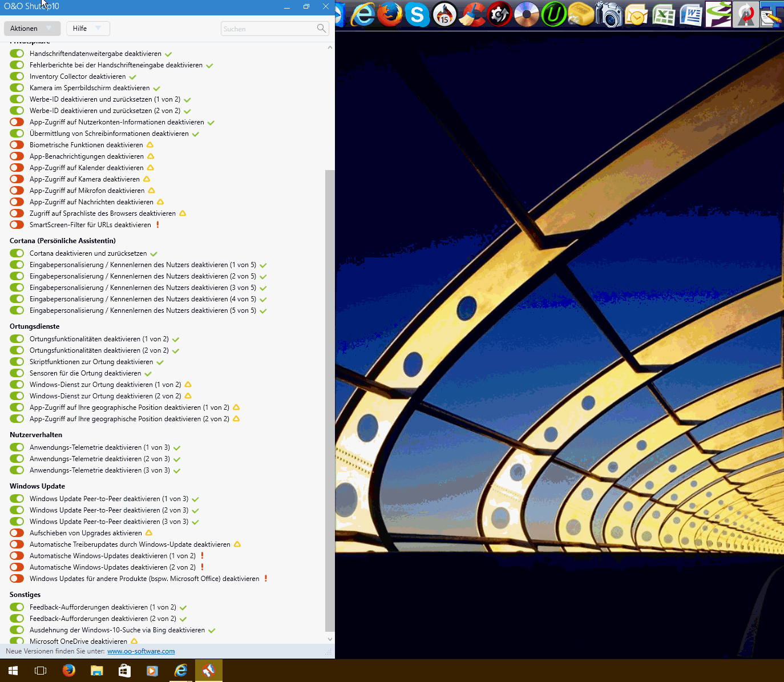Click the green IObit Uninstaller dock icon
The image size is (784, 682).
(553, 15)
